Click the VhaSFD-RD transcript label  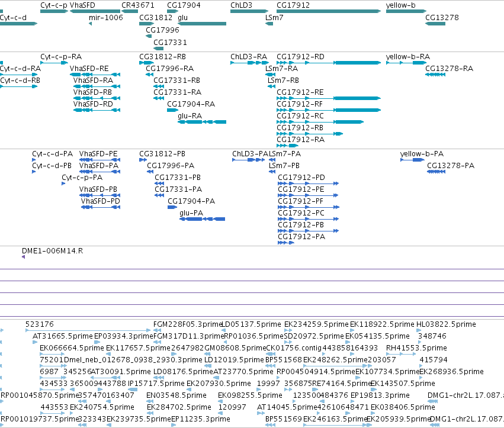point(93,104)
